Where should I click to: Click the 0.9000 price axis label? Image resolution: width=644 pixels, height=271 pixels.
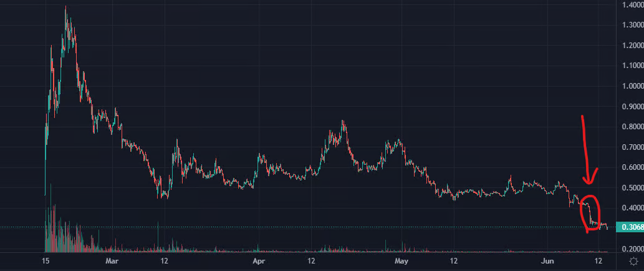(630, 107)
